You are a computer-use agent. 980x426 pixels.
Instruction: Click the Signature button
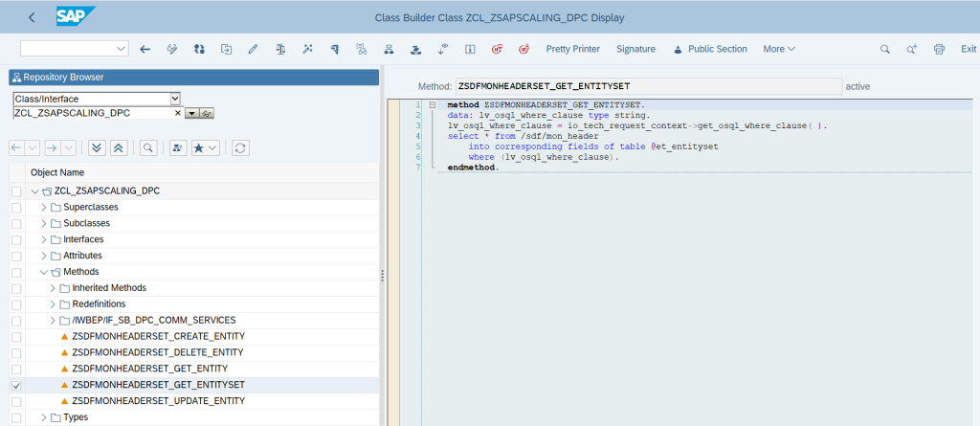(x=635, y=49)
